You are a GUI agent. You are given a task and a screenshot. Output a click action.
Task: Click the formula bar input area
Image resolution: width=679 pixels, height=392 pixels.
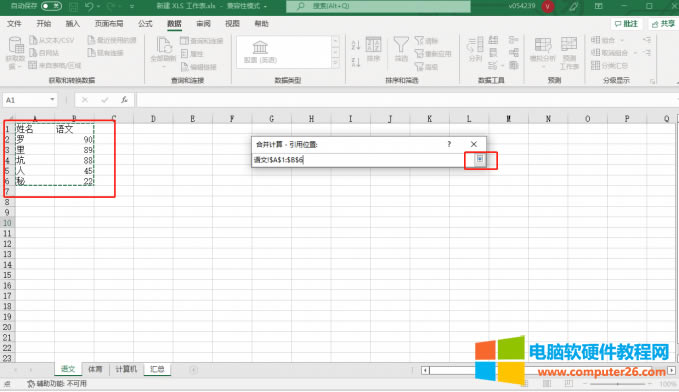[x=406, y=100]
